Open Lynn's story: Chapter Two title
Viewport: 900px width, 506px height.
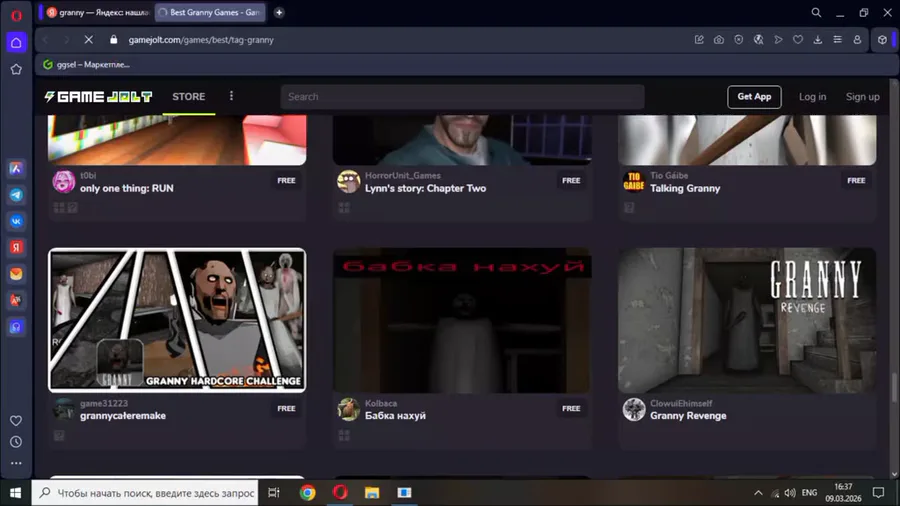click(x=425, y=188)
